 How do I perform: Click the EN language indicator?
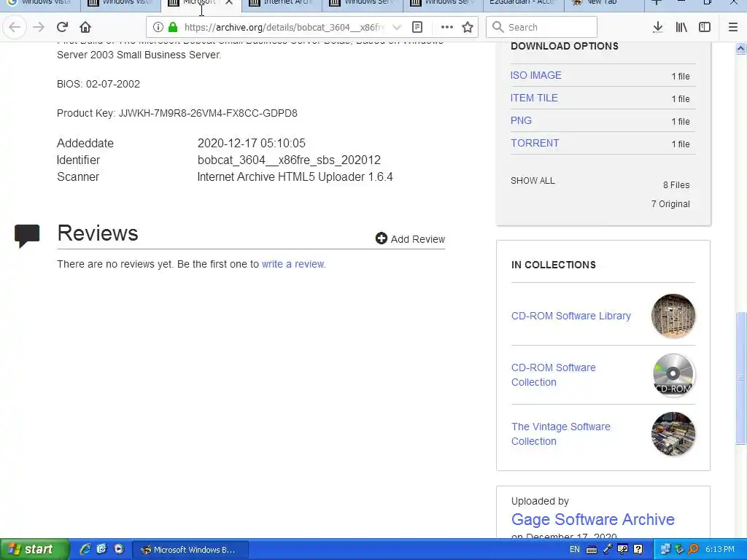pos(575,550)
